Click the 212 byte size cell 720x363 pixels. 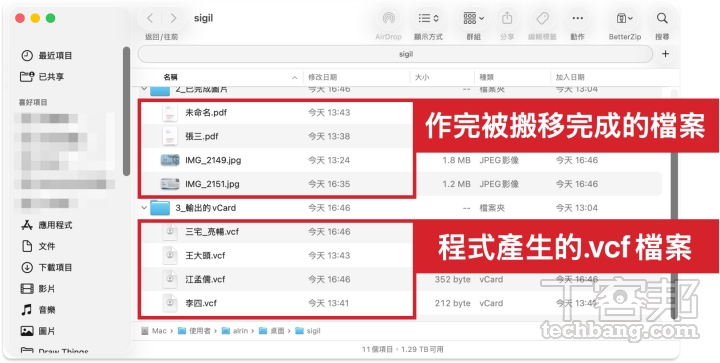(x=453, y=303)
